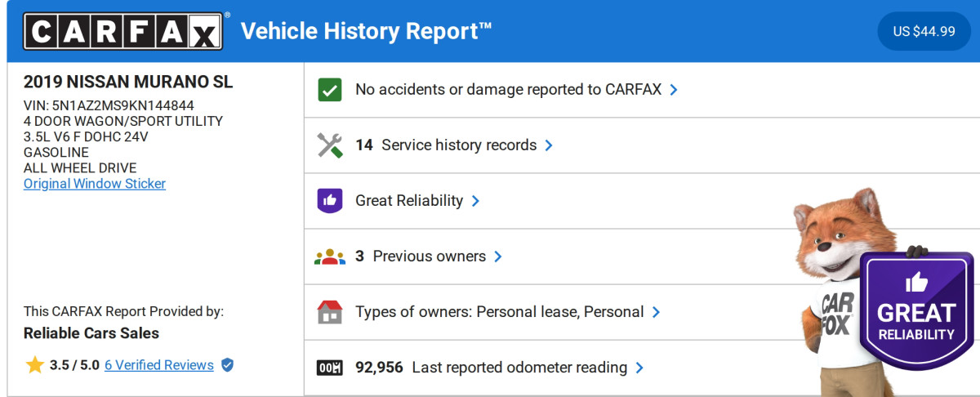This screenshot has width=980, height=397.
Task: Expand the no accidents reported chevron
Action: 674,90
